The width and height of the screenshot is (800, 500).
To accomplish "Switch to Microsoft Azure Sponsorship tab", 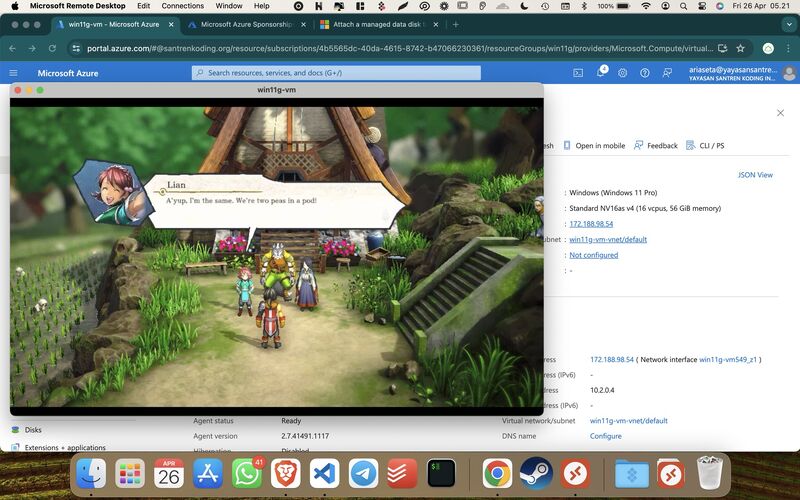I will tap(247, 24).
